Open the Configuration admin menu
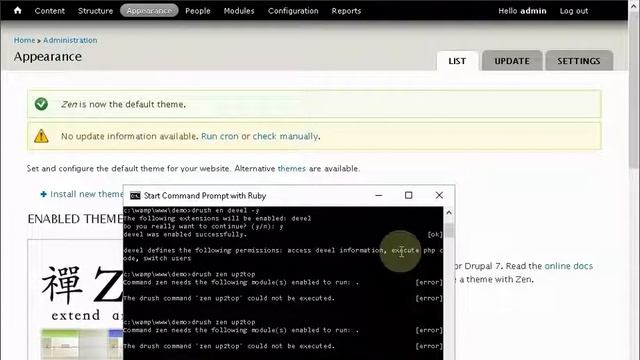 293,11
